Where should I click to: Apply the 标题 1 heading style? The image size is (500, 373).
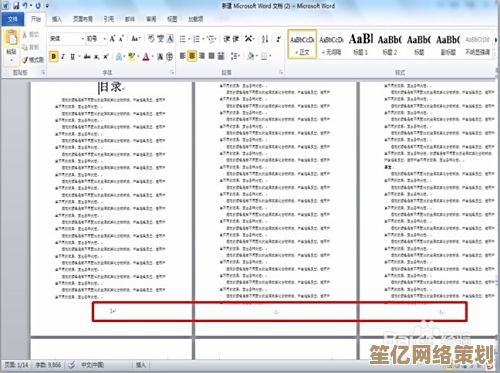coord(361,44)
